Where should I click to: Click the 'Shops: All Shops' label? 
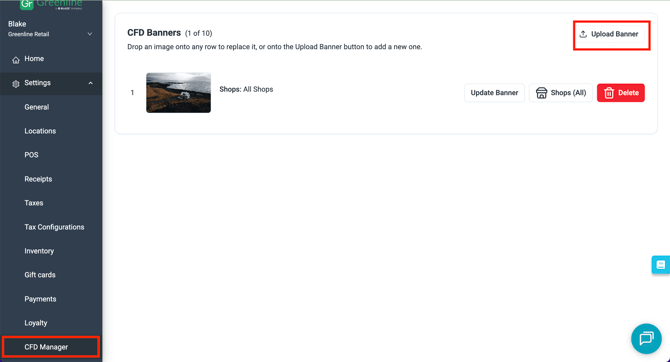246,89
